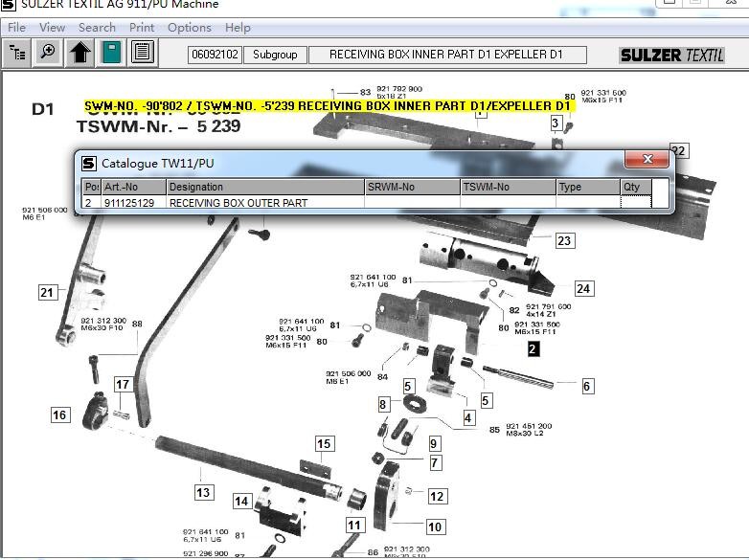Click the subgroup number field 06092102
This screenshot has width=749, height=560.
215,55
